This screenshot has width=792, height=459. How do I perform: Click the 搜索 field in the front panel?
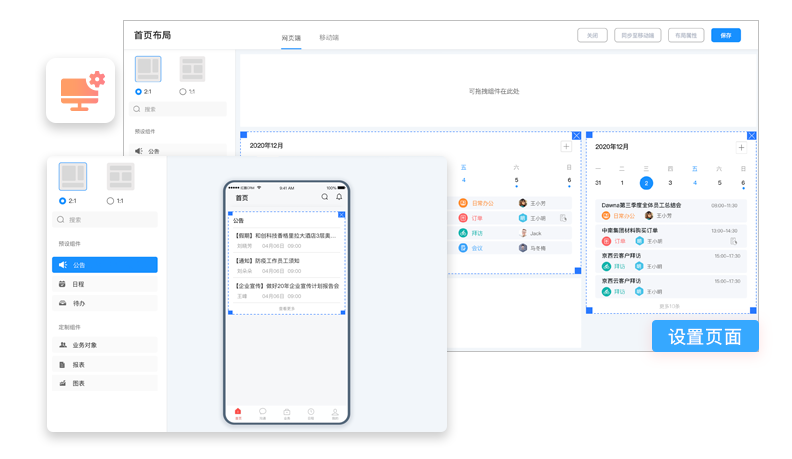click(x=105, y=220)
